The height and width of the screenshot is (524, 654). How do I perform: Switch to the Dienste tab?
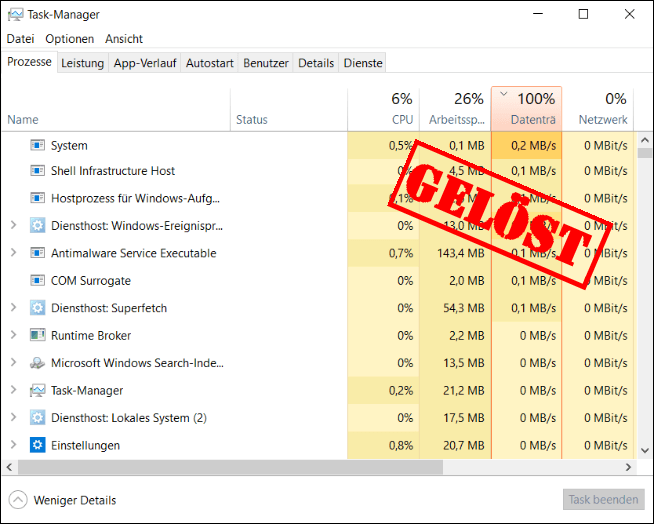(x=362, y=63)
